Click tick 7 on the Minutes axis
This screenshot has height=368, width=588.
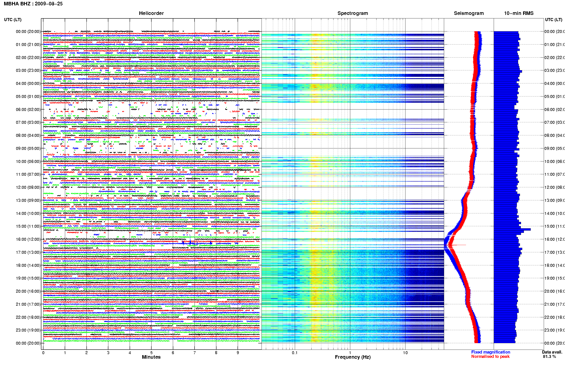[195, 352]
